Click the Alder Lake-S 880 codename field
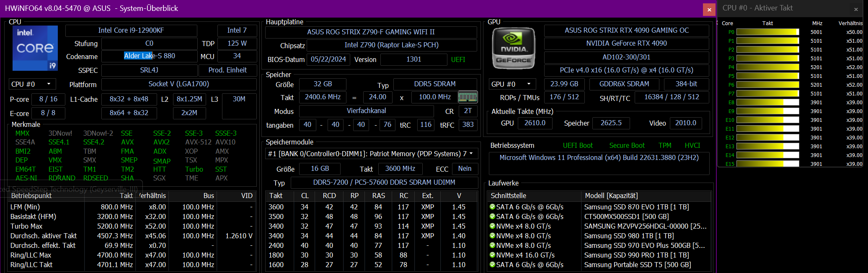This screenshot has height=273, width=868. point(149,56)
